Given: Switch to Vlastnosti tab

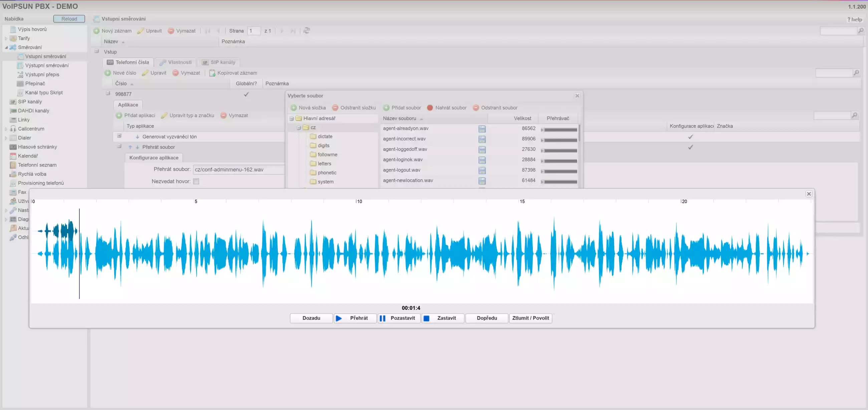Looking at the screenshot, I should (175, 62).
